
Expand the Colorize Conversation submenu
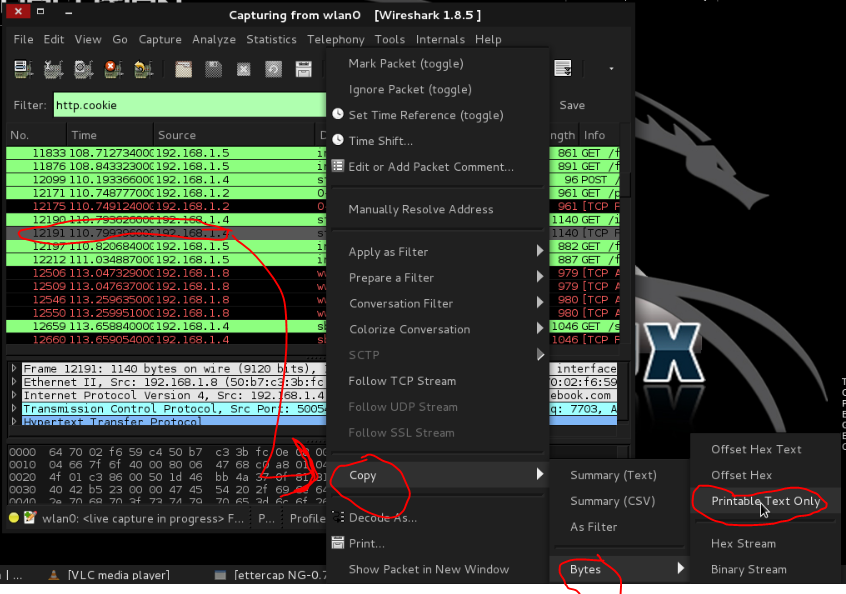[438, 329]
